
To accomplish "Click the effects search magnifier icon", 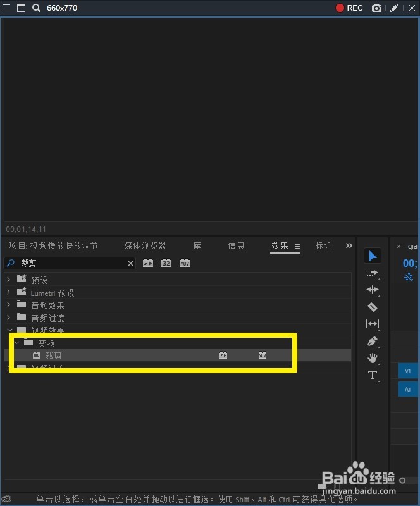I will pyautogui.click(x=11, y=263).
